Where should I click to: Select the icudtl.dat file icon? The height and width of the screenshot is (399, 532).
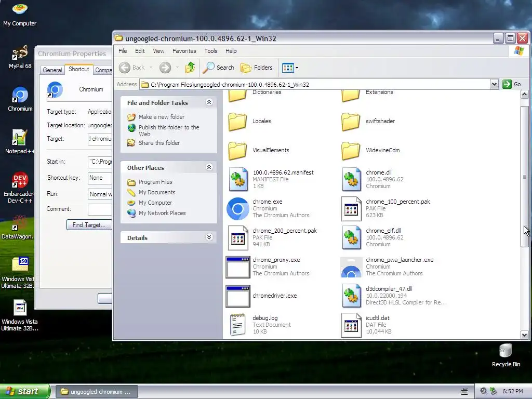point(351,325)
